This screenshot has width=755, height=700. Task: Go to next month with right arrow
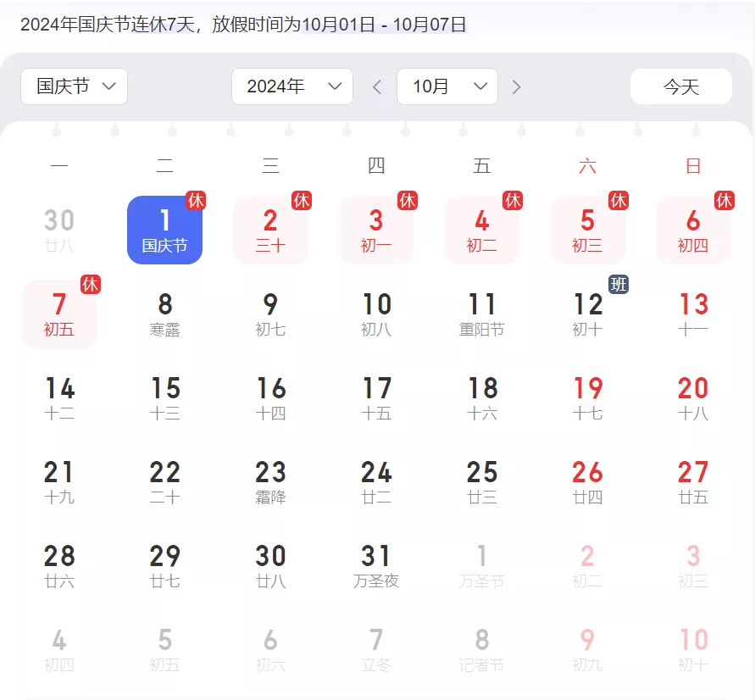[516, 86]
